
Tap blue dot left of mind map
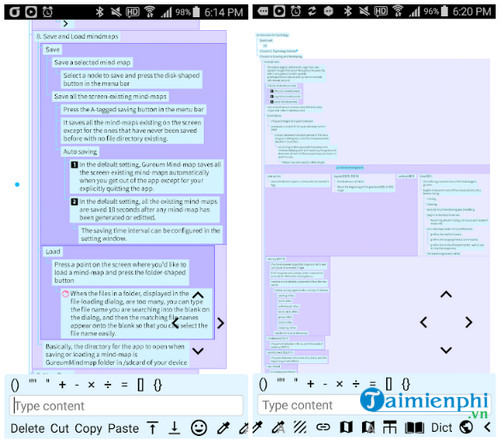pos(17,184)
